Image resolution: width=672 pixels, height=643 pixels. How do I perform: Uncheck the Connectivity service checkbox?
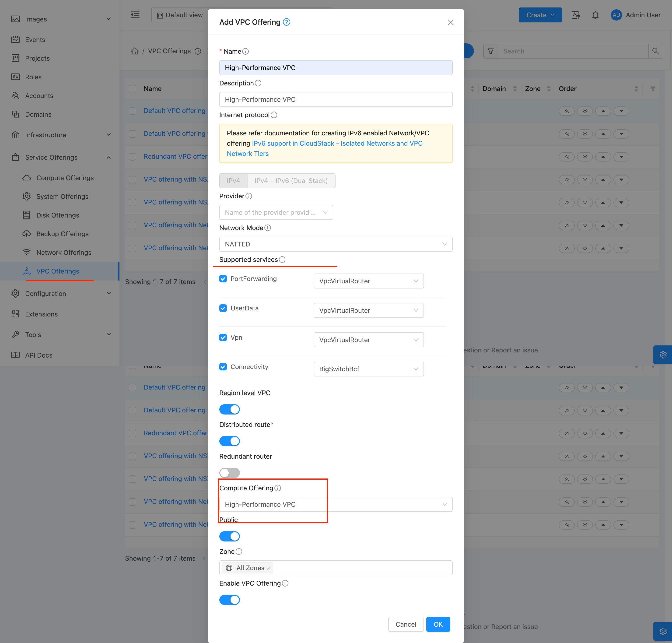[x=223, y=367]
